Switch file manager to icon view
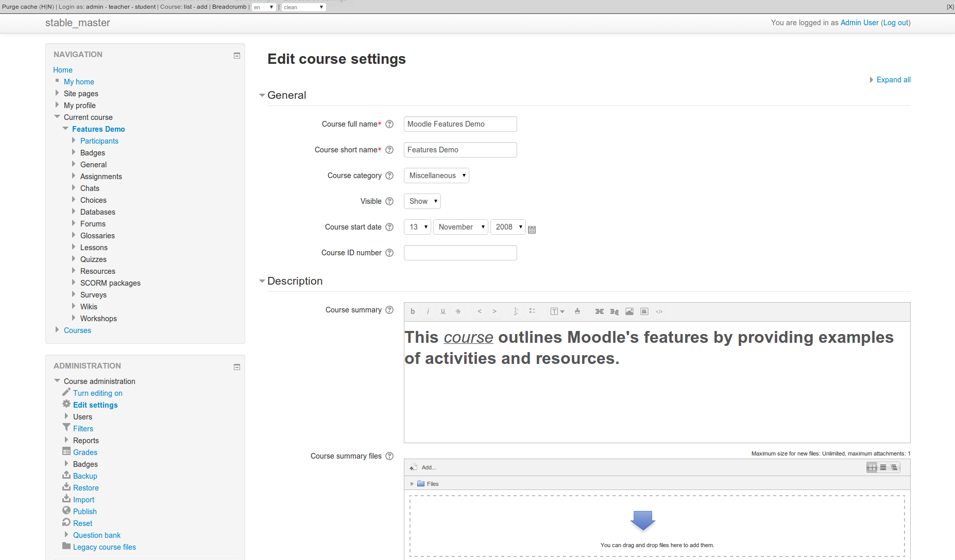Screen dimensions: 955x560 (872, 467)
